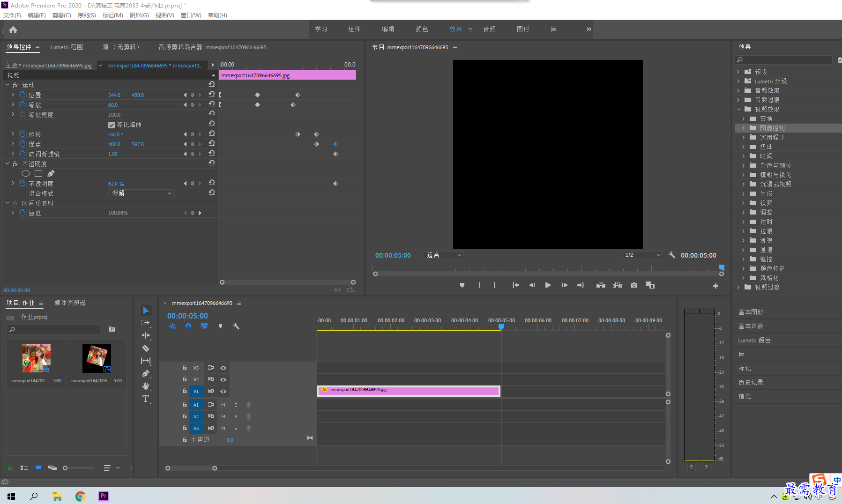
Task: Select the Track Select Forward tool
Action: [146, 323]
